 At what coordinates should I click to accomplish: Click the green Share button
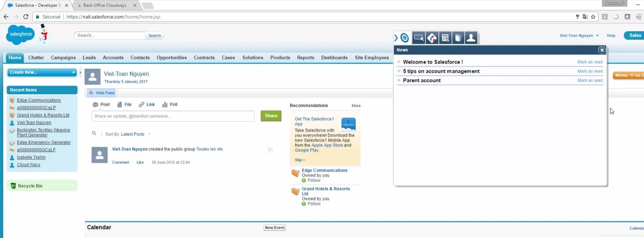pos(271,116)
